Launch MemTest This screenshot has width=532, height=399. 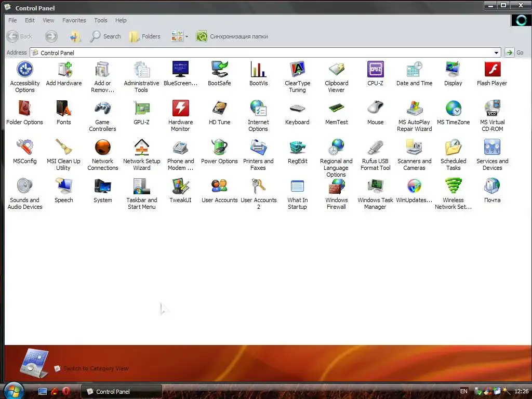[337, 113]
